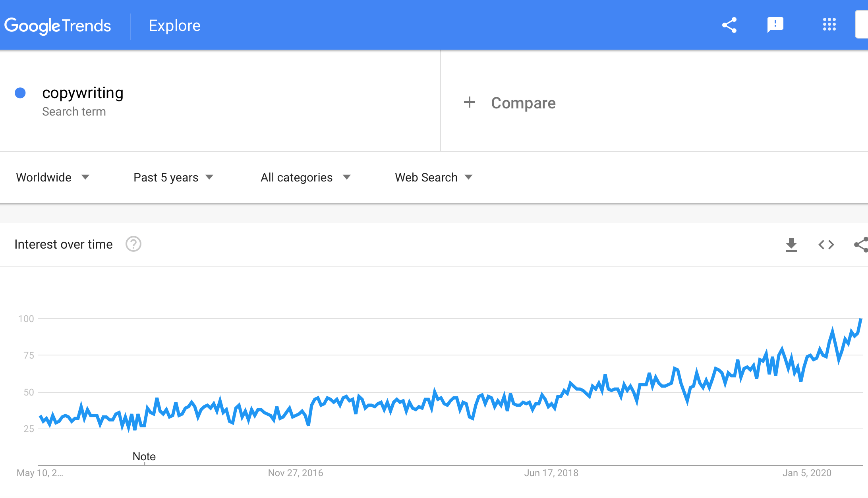Image resolution: width=868 pixels, height=498 pixels.
Task: Open the send feedback icon
Action: pyautogui.click(x=775, y=25)
